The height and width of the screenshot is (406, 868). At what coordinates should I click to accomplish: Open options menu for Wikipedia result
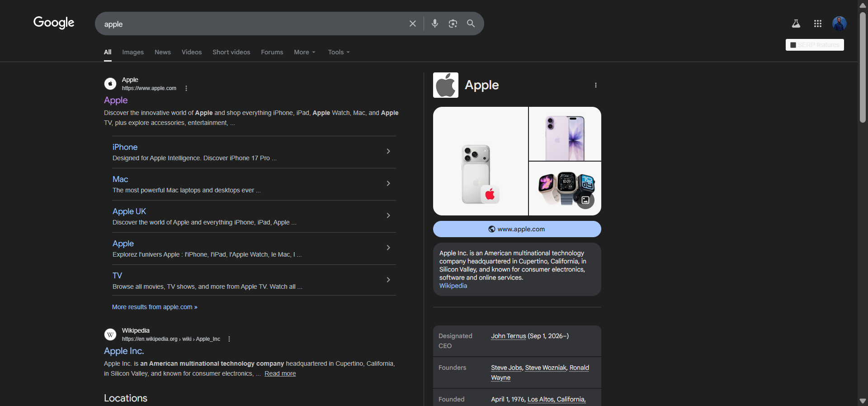pyautogui.click(x=229, y=339)
